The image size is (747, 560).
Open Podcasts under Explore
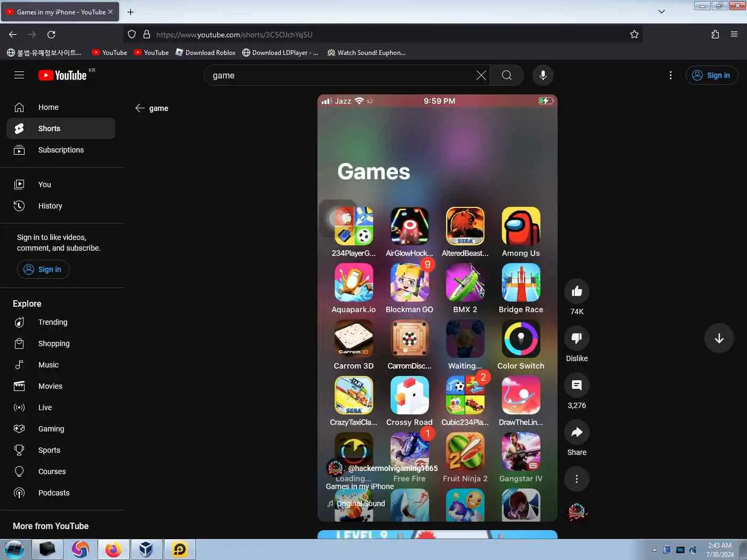61,493
